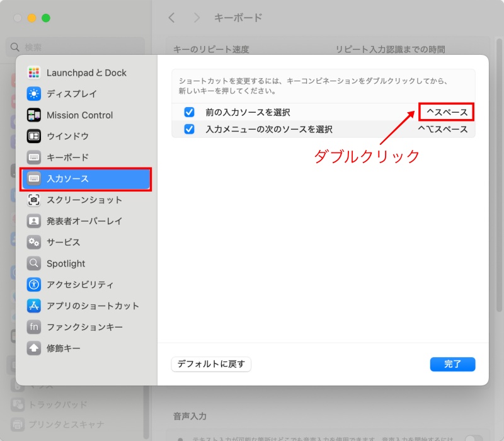504x441 pixels.
Task: Click the デフォルトに戻す button
Action: [x=211, y=364]
